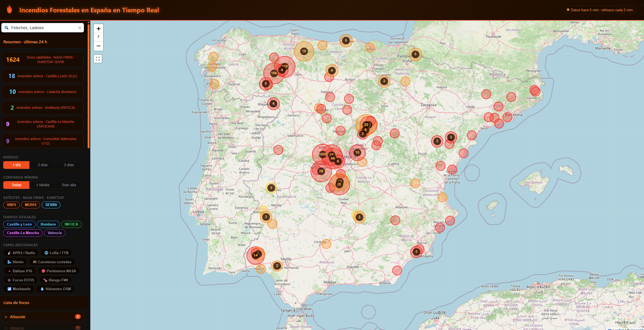The image size is (644, 330).
Task: Toggle the Valencia source filter
Action: pyautogui.click(x=54, y=233)
